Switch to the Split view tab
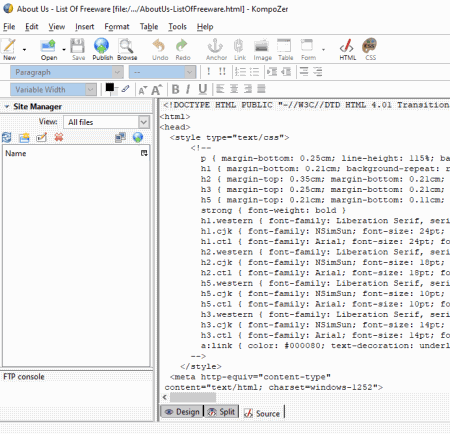This screenshot has width=450, height=434. point(221,412)
